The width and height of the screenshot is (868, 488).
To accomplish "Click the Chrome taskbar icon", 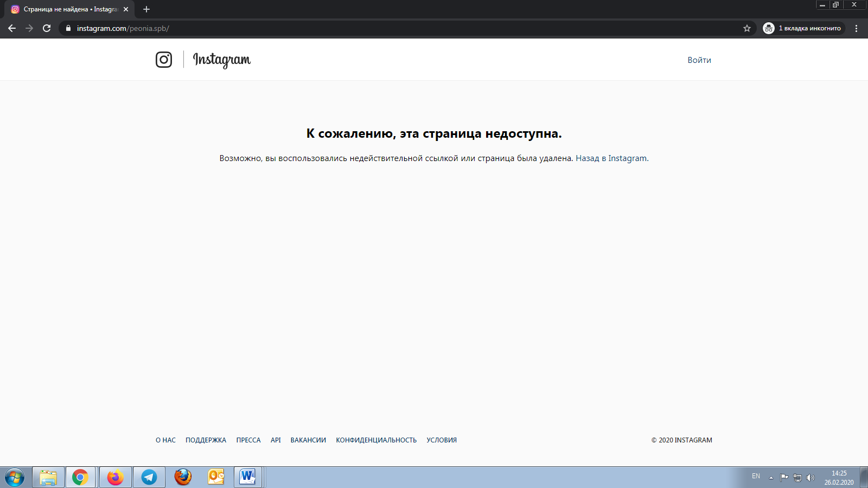I will coord(80,478).
